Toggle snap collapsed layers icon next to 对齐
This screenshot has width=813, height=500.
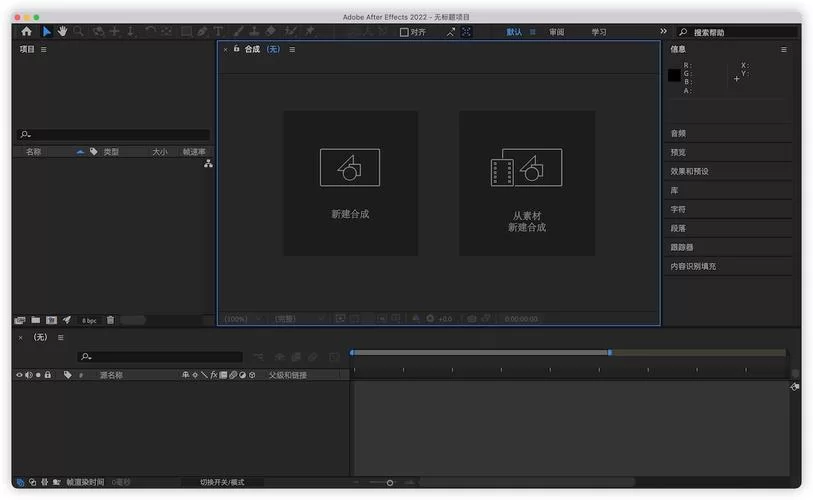(451, 32)
